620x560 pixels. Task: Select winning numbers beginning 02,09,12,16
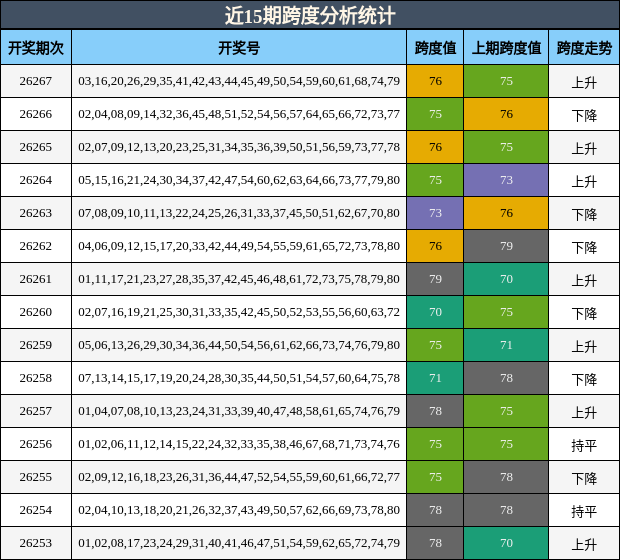[x=239, y=477]
